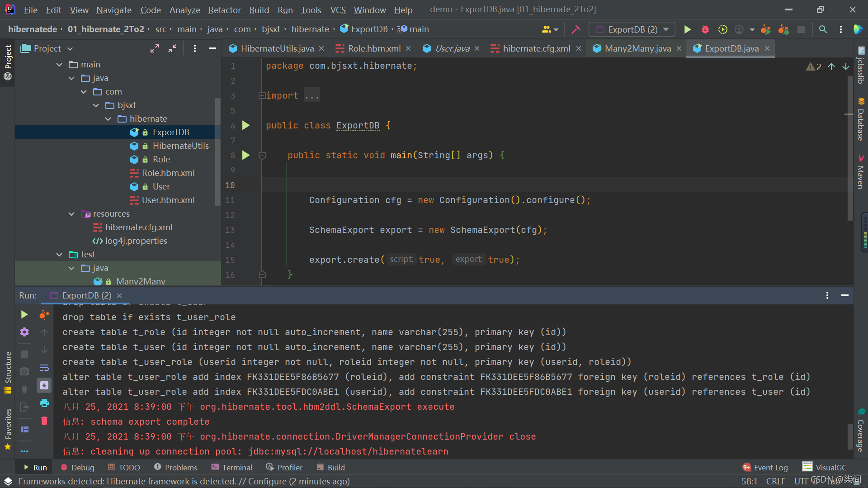Open Event Log from status bar
Image resolution: width=868 pixels, height=488 pixels.
[x=765, y=467]
